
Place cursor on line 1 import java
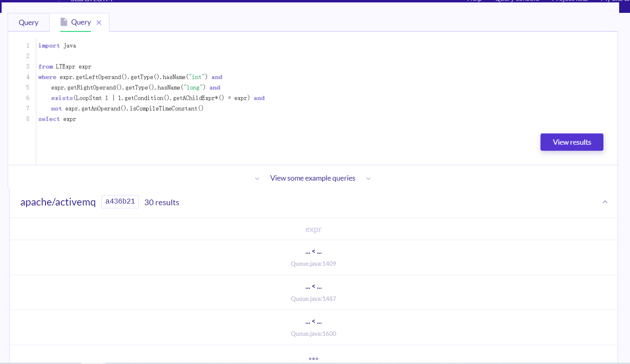tap(57, 46)
